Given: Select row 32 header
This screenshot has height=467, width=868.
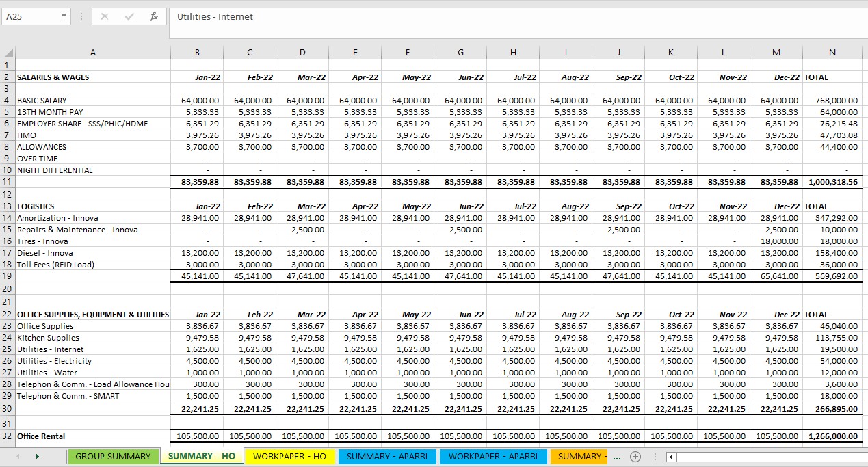Looking at the screenshot, I should [8, 436].
